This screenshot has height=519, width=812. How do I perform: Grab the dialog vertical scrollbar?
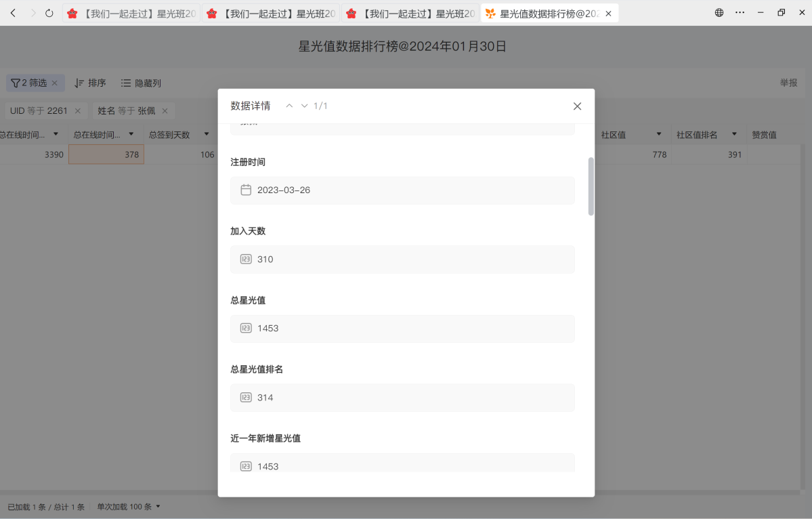pos(591,186)
